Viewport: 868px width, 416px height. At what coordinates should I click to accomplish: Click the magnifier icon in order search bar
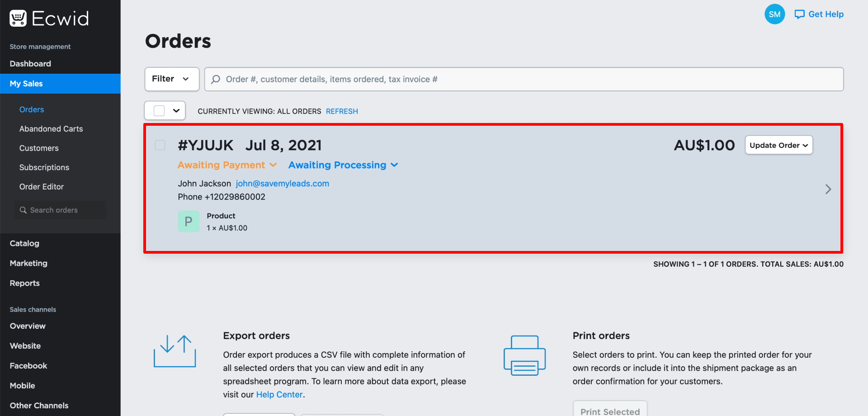pyautogui.click(x=216, y=79)
